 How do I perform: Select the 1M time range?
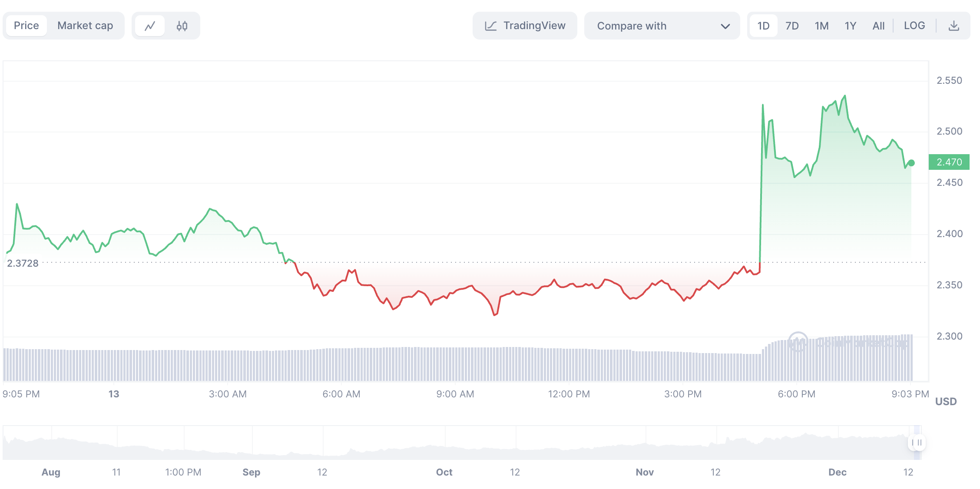(x=821, y=26)
